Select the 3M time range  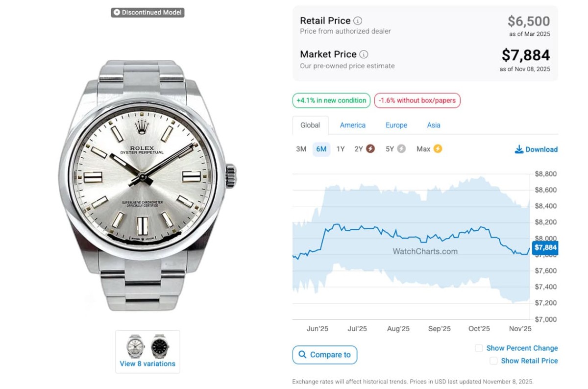click(x=301, y=149)
